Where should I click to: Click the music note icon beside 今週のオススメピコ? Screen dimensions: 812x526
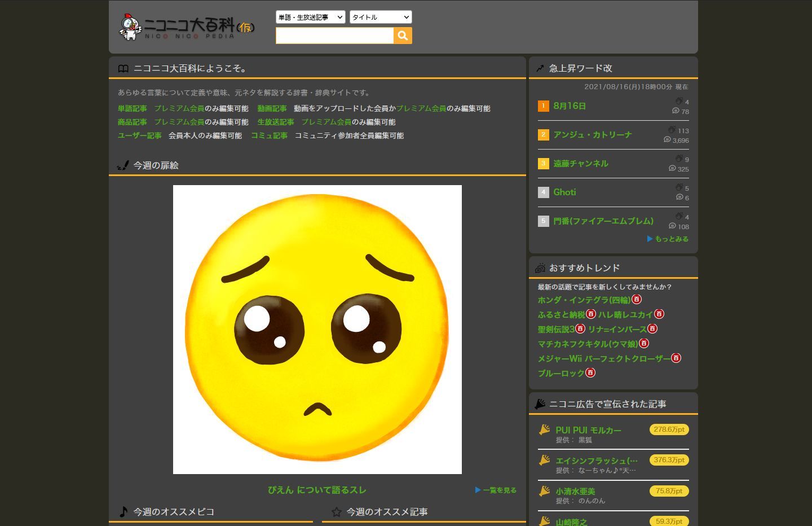(123, 512)
